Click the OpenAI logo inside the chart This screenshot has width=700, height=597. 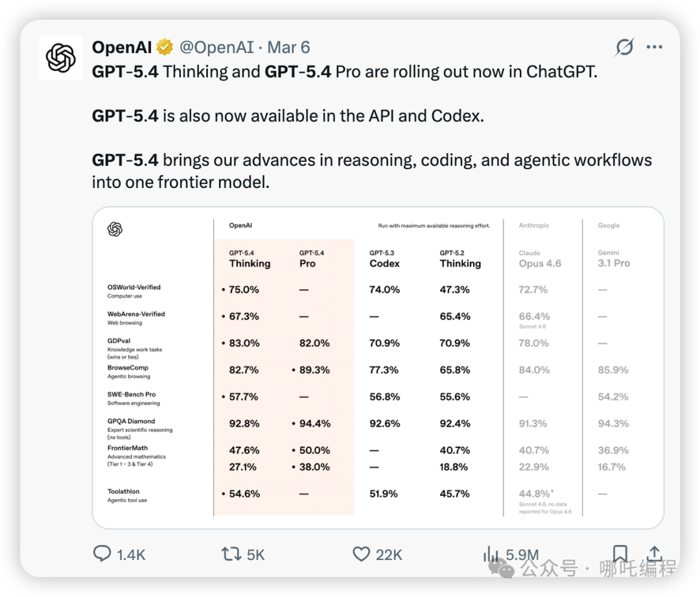coord(115,229)
